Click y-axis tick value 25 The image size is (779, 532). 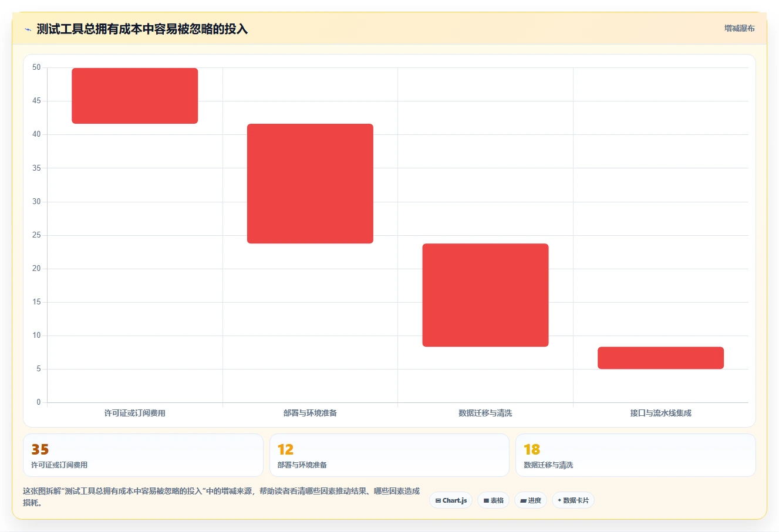(36, 235)
